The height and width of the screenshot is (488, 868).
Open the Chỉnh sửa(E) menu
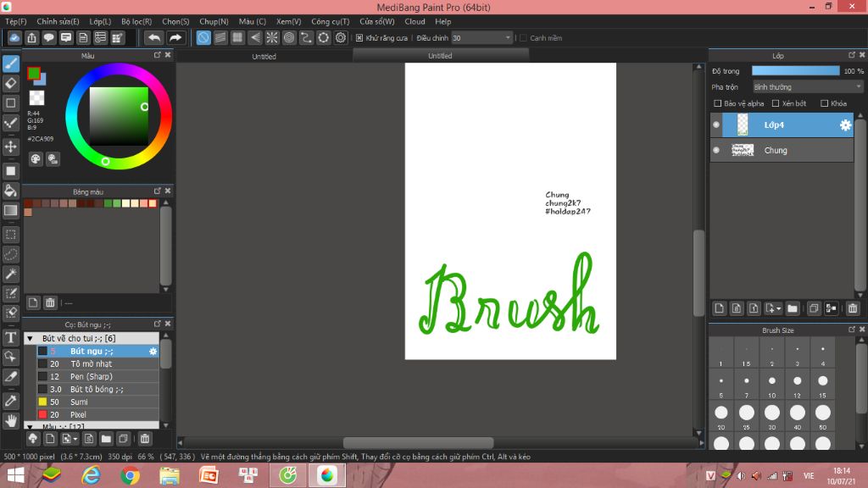point(58,21)
